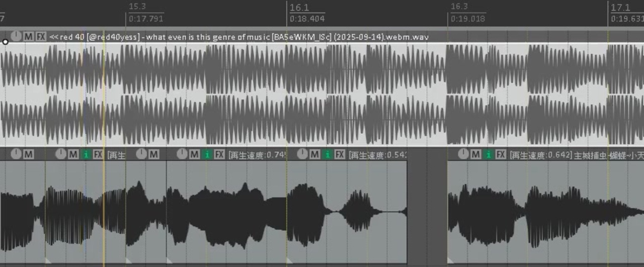The image size is (644, 267).
Task: Open FX on the 0.54 speed item
Action: click(x=340, y=154)
